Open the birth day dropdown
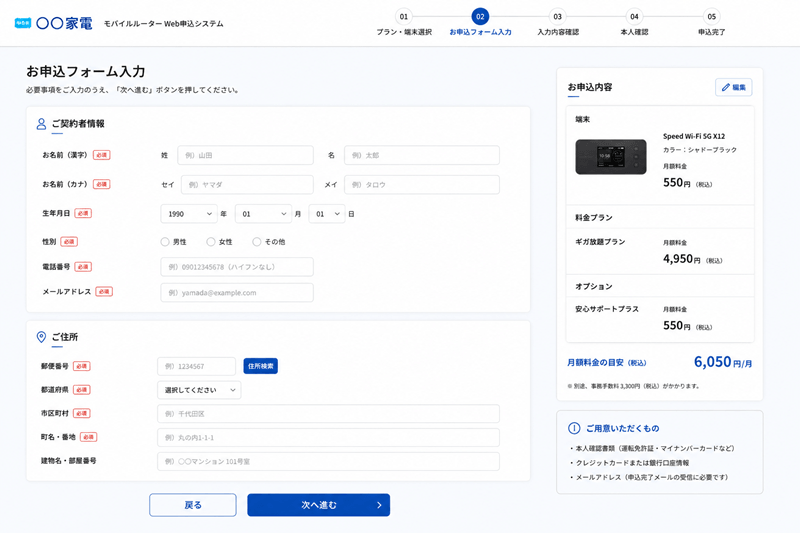The image size is (800, 533). (x=327, y=214)
